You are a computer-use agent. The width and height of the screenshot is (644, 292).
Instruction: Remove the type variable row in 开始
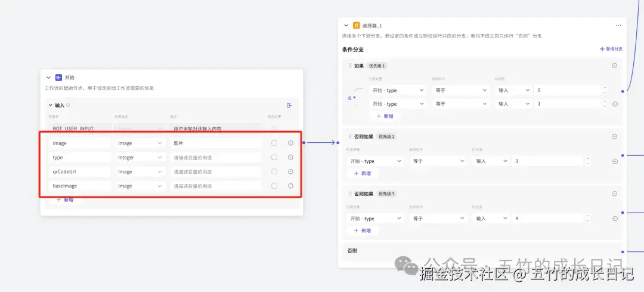[x=291, y=157]
